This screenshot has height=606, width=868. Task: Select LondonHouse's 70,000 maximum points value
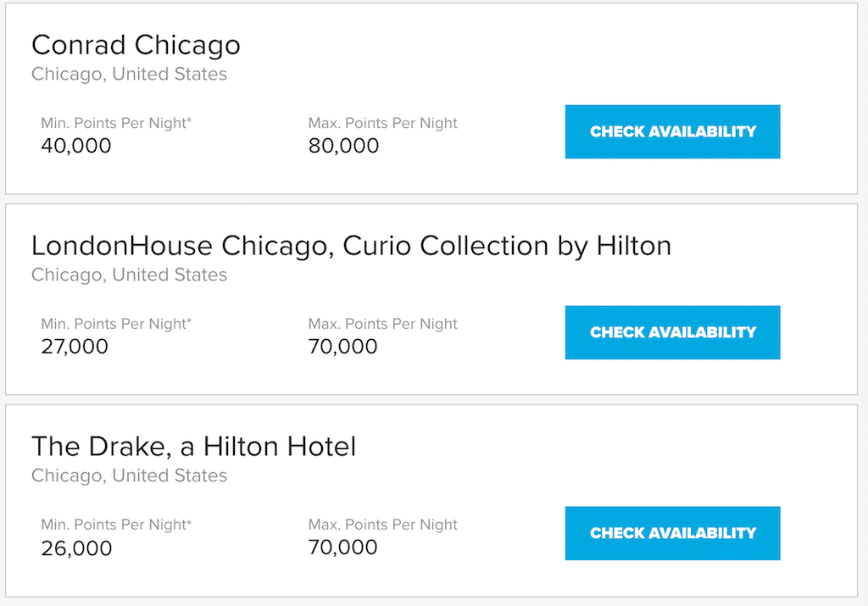point(343,347)
